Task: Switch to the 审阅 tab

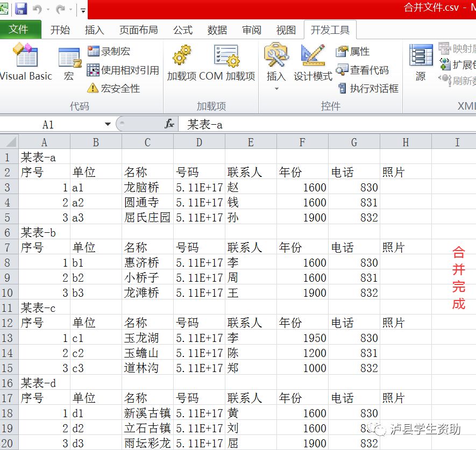Action: (252, 30)
